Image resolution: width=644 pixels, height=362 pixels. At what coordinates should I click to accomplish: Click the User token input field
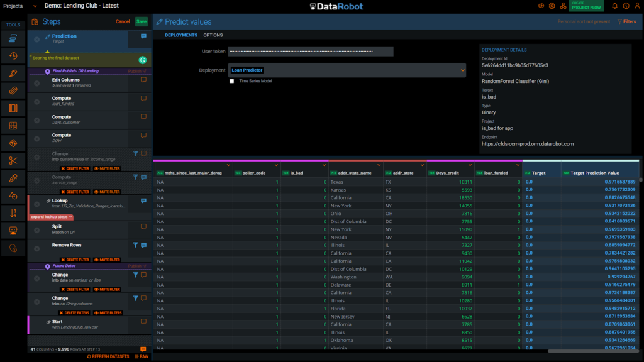[x=311, y=52]
